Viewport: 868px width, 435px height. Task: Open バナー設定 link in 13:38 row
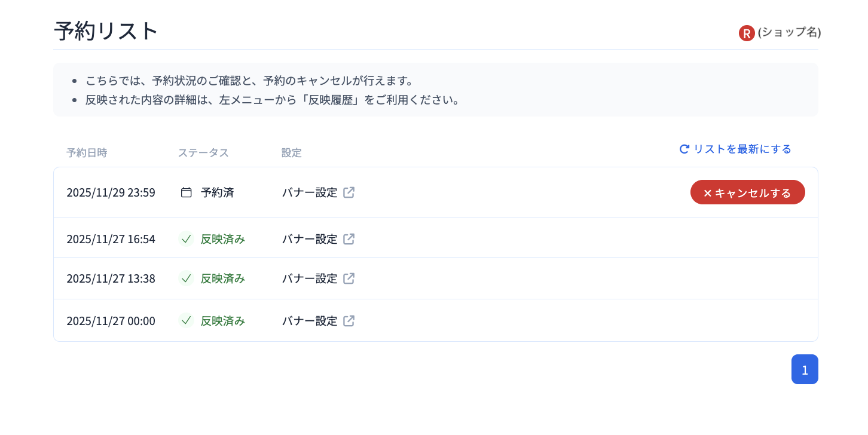pos(310,278)
